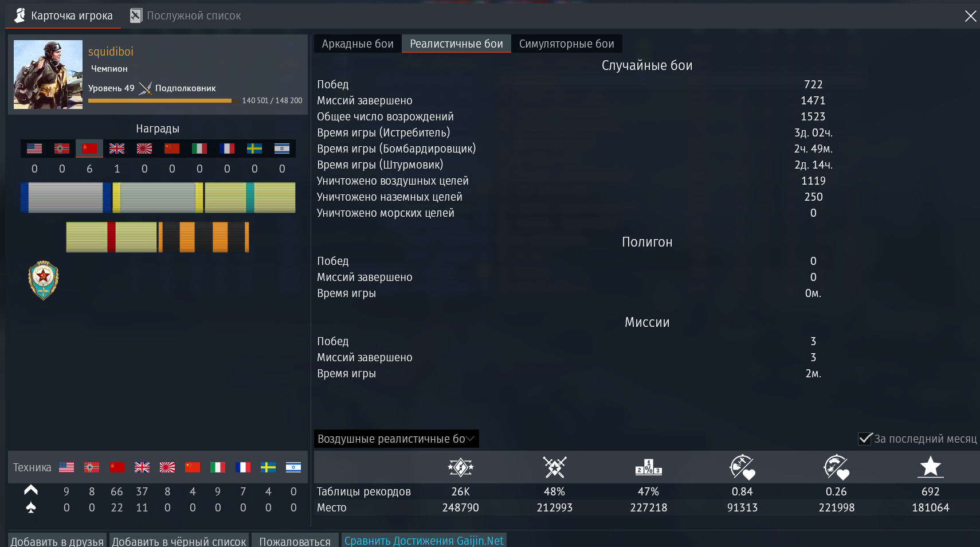The height and width of the screenshot is (547, 980).
Task: Select Israel flag in awards row
Action: (282, 149)
